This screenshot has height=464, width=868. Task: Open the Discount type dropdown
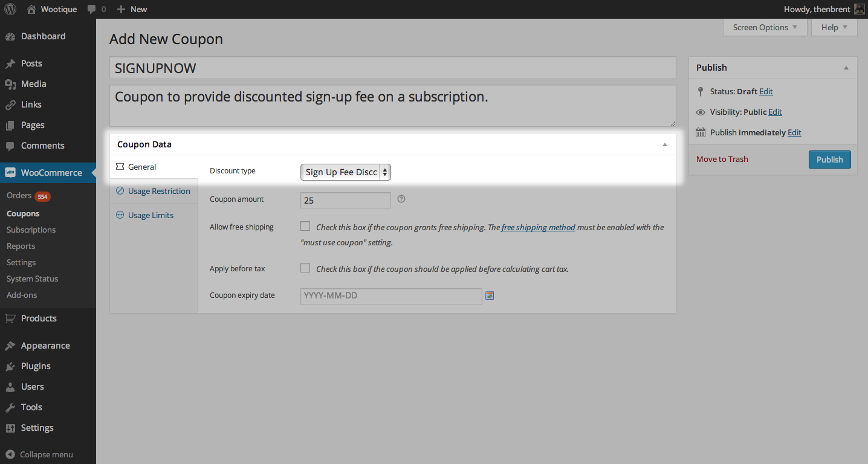click(x=345, y=172)
